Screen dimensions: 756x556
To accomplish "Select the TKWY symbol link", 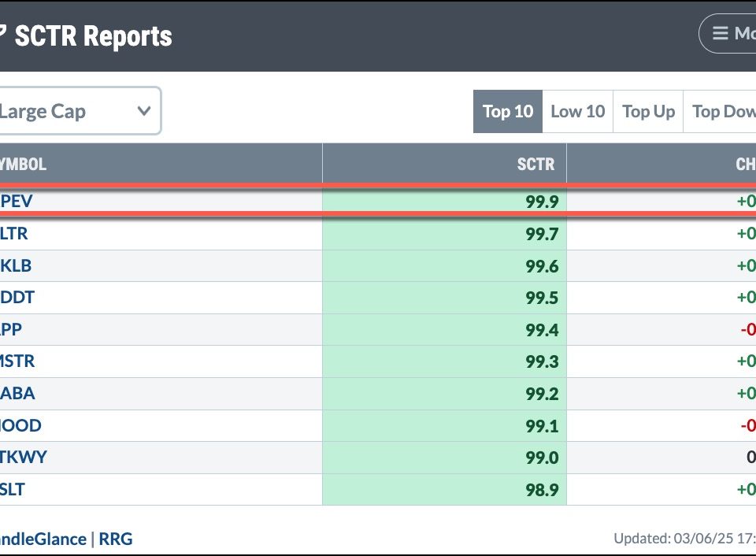I will point(20,458).
